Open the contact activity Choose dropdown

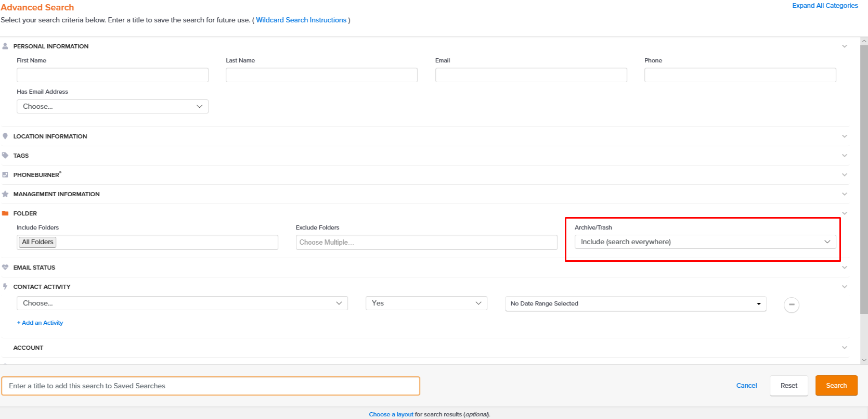(182, 303)
